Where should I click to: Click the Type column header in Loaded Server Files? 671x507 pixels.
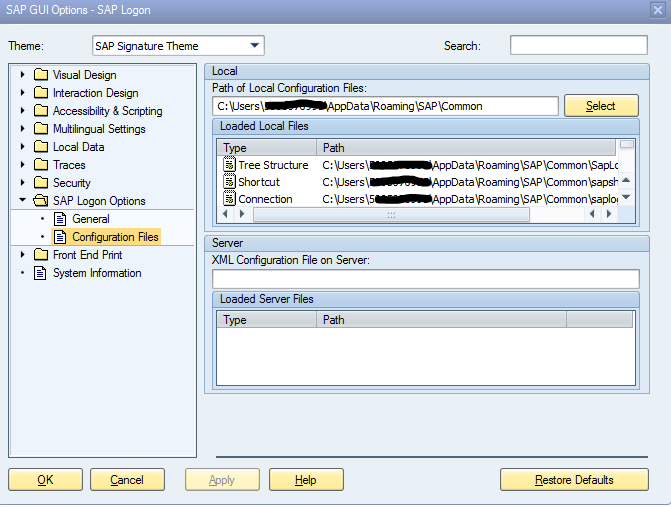(267, 320)
